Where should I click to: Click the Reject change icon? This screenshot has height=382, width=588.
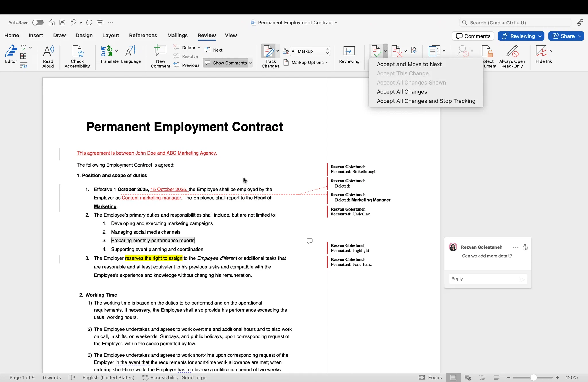[396, 51]
